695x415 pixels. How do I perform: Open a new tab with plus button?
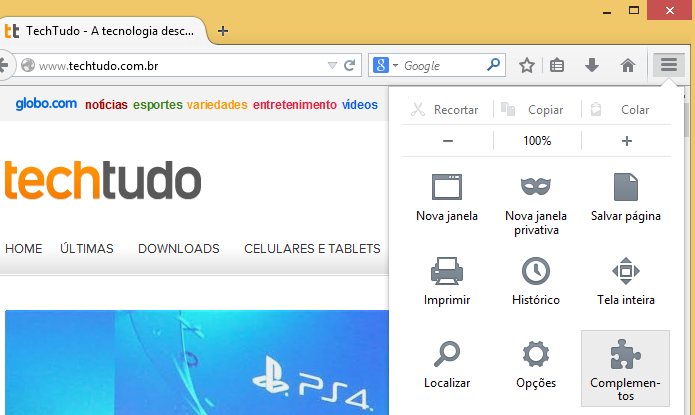[x=223, y=31]
